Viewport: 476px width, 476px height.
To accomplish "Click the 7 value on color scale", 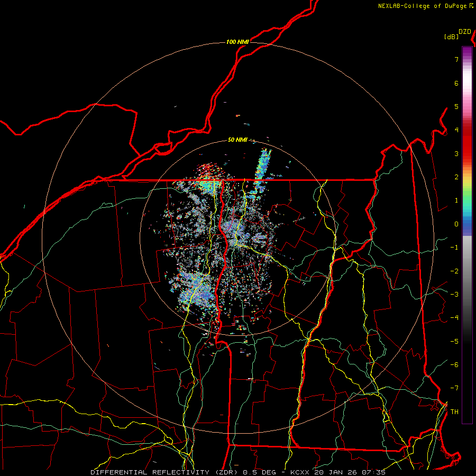I will [x=456, y=59].
